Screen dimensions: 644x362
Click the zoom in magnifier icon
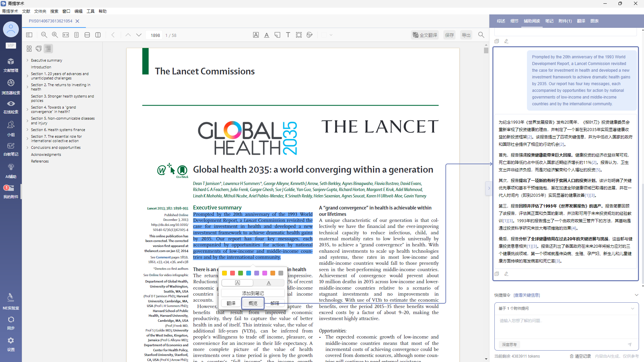tap(55, 35)
